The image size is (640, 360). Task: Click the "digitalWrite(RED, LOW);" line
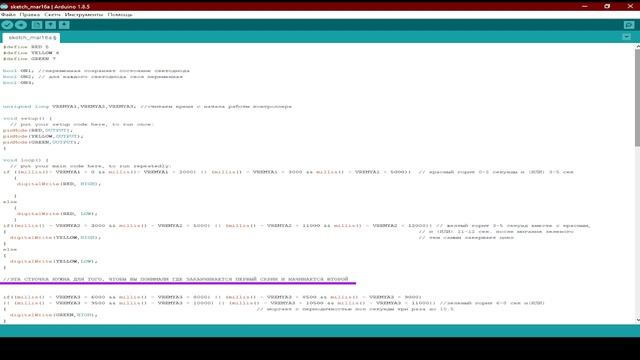pos(57,214)
